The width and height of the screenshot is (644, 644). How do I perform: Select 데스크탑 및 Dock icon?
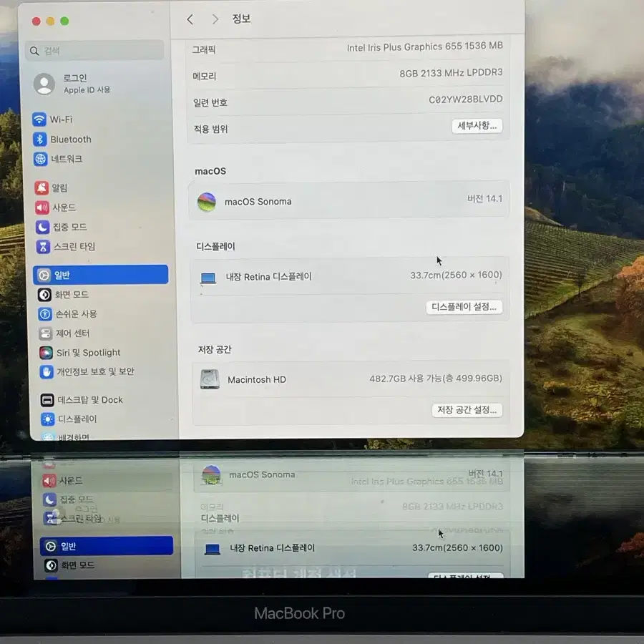(47, 399)
